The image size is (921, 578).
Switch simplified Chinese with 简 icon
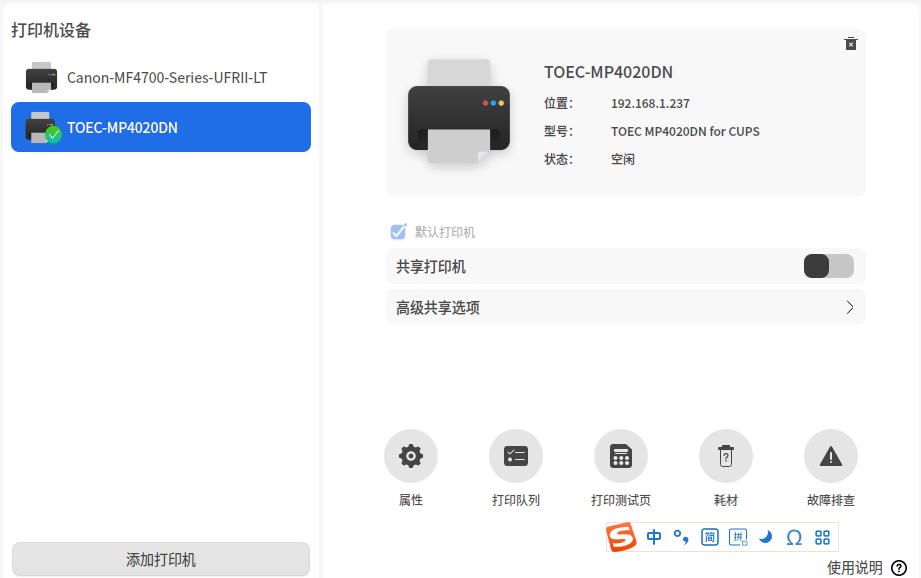coord(709,537)
